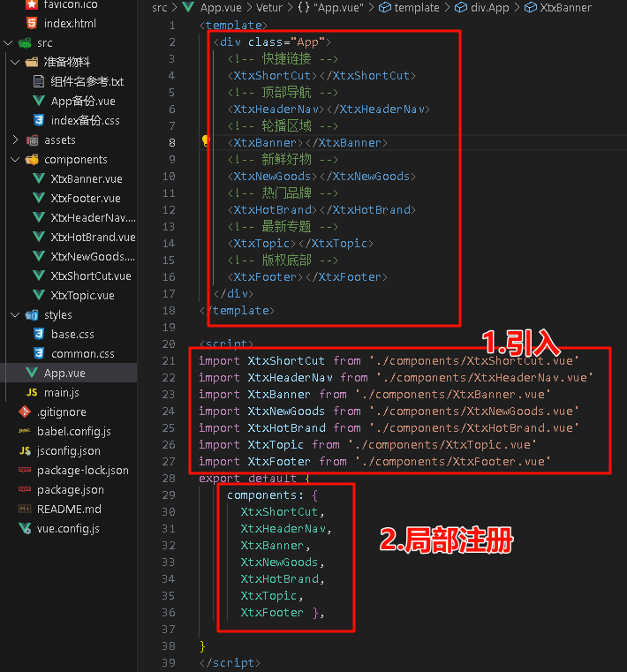Click 'components:' keyword on line 29
This screenshot has width=627, height=672.
coord(265,495)
